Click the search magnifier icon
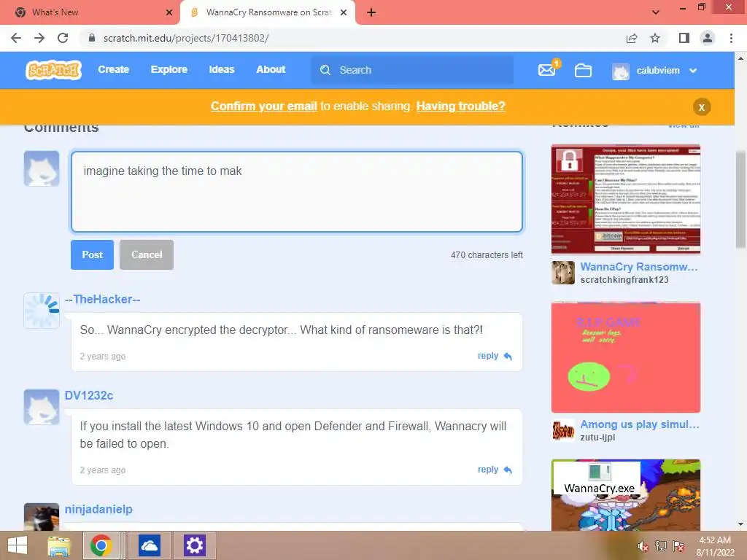The width and height of the screenshot is (747, 560). tap(325, 70)
